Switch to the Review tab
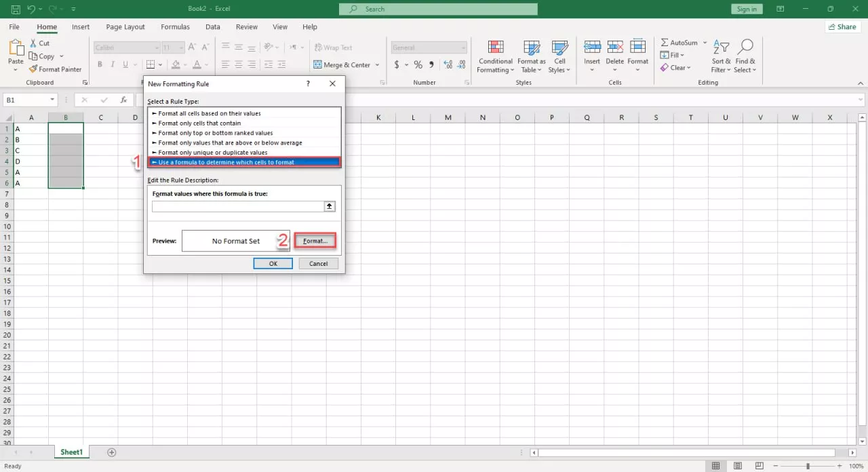The image size is (868, 472). pyautogui.click(x=247, y=27)
